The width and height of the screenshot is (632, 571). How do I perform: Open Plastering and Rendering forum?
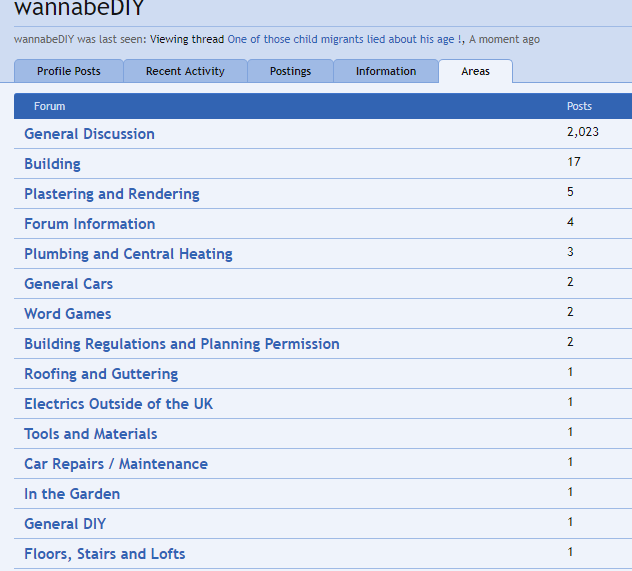112,194
